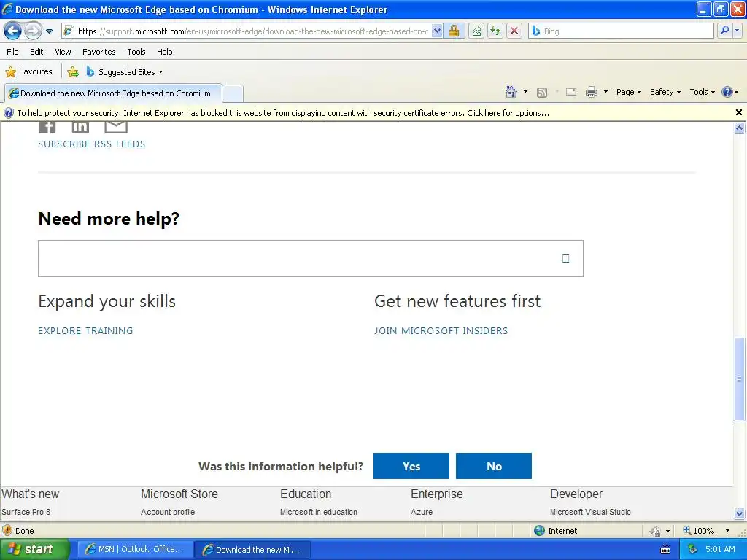
Task: Open the Azure footer link
Action: 422,512
